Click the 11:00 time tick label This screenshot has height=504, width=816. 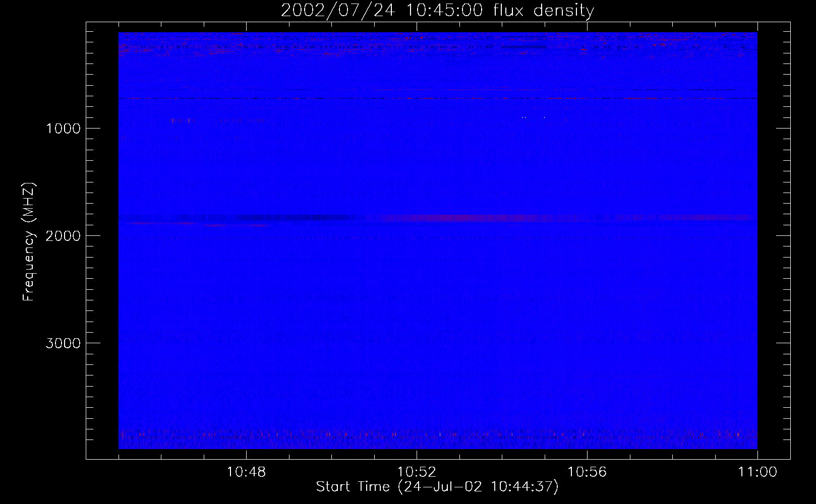coord(757,472)
